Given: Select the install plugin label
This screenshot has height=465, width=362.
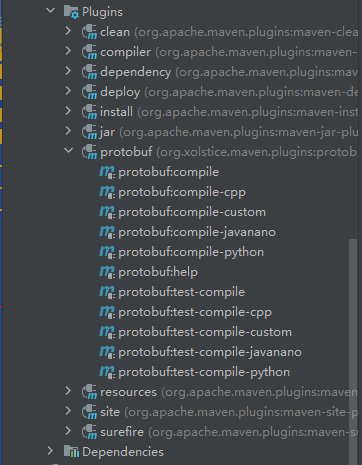Looking at the screenshot, I should (x=117, y=112).
